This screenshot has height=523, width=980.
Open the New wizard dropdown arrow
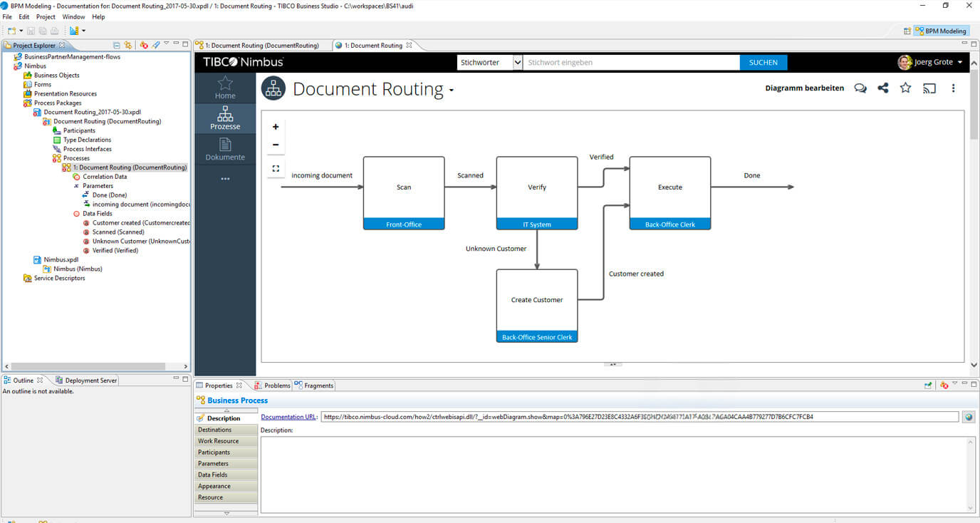21,31
